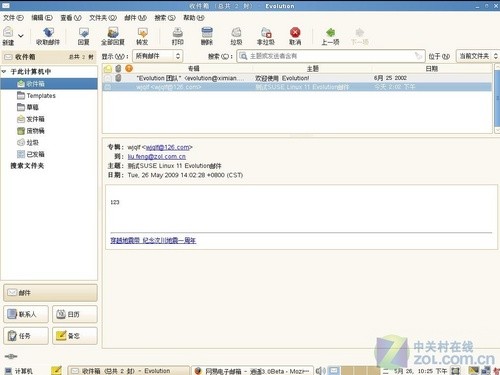Viewport: 500px width, 375px height.
Task: Open the 文件 (File) menu
Action: tap(13, 18)
